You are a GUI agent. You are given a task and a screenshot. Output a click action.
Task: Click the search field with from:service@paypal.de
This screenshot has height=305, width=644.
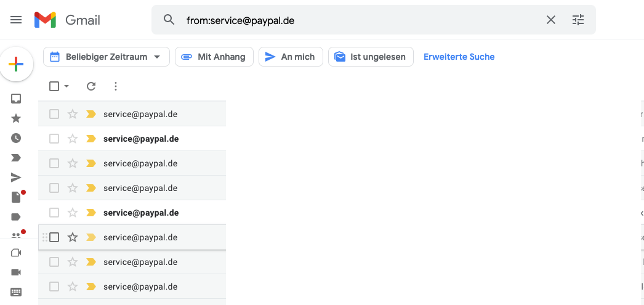click(361, 20)
